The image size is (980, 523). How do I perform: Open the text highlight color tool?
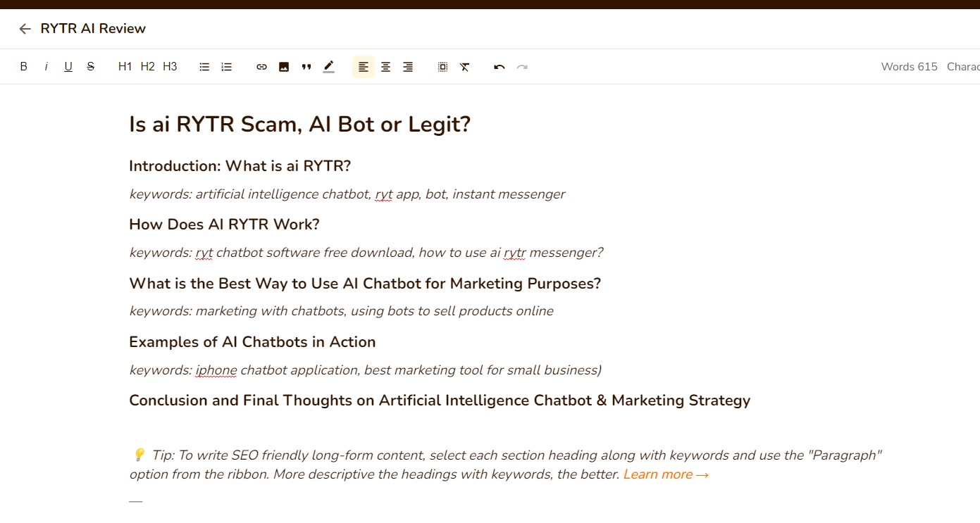click(x=328, y=67)
